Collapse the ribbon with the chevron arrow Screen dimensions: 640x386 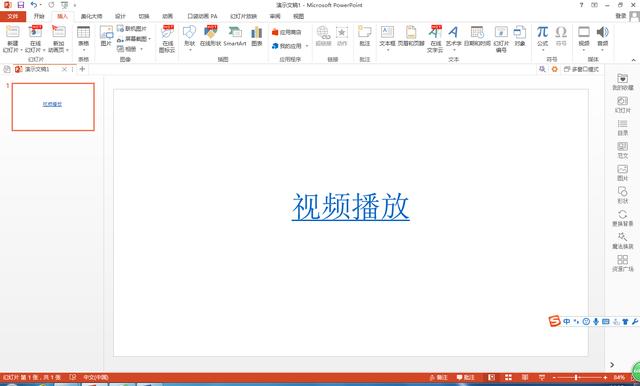pos(633,60)
